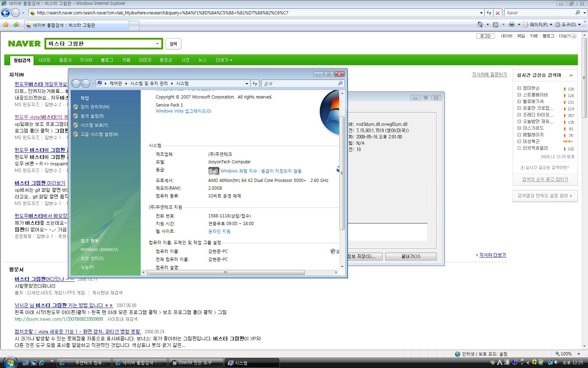Image resolution: width=588 pixels, height=368 pixels.
Task: Click System window vertical scrollbar thumb
Action: (x=342, y=173)
